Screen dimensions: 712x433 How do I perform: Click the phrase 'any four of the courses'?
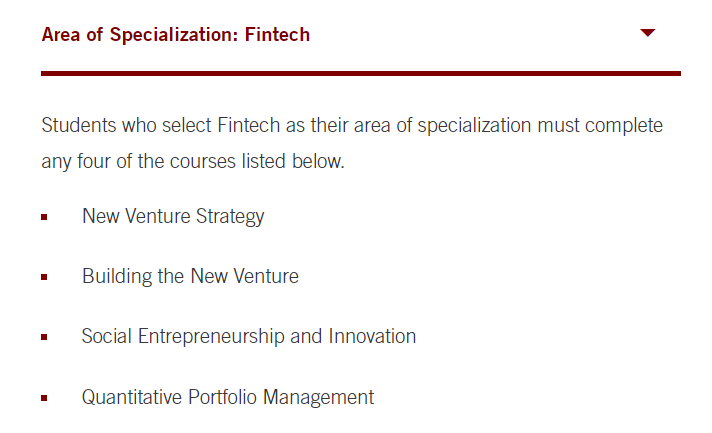tap(138, 162)
